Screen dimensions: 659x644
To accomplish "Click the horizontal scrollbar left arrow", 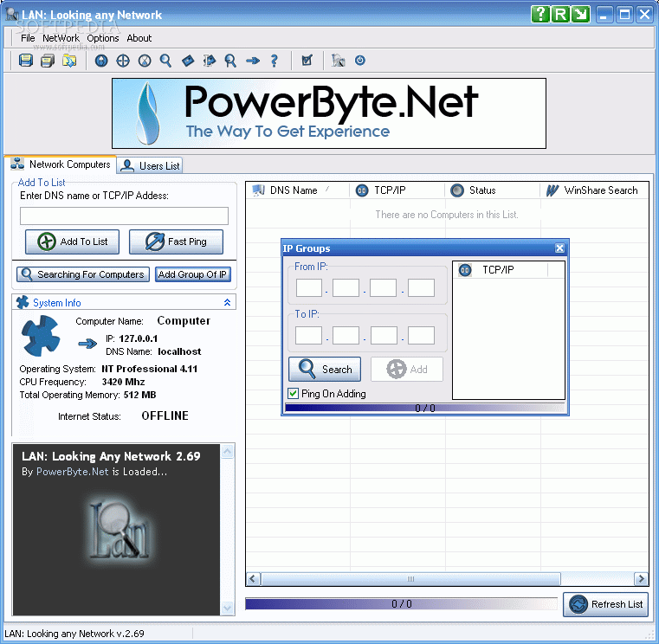I will pyautogui.click(x=253, y=579).
